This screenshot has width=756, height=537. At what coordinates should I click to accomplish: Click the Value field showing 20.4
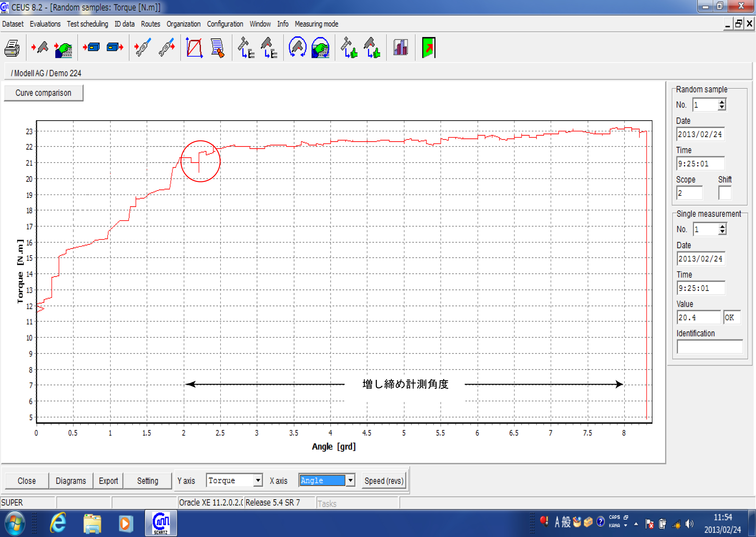699,317
